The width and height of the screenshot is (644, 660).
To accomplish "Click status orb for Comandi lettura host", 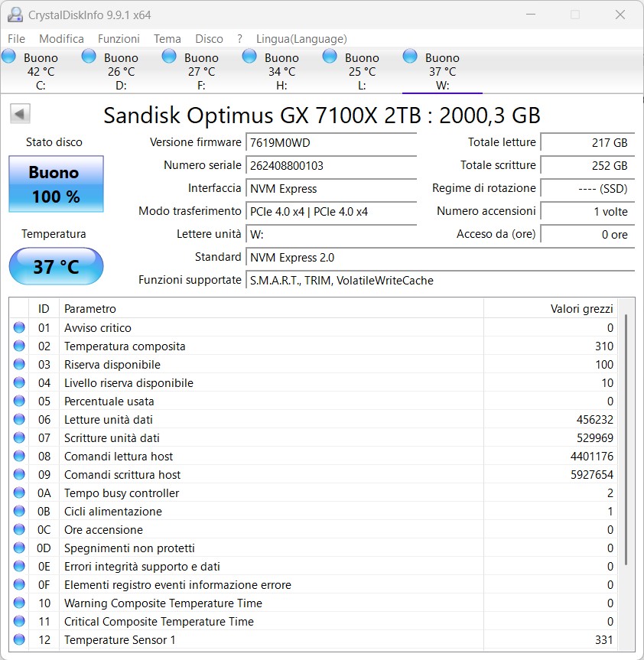I will tap(19, 456).
